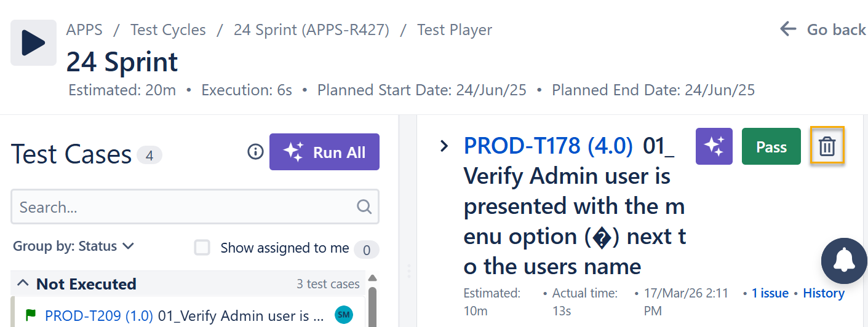Click the purple AI sparkle icon button
The width and height of the screenshot is (868, 327).
(x=714, y=146)
